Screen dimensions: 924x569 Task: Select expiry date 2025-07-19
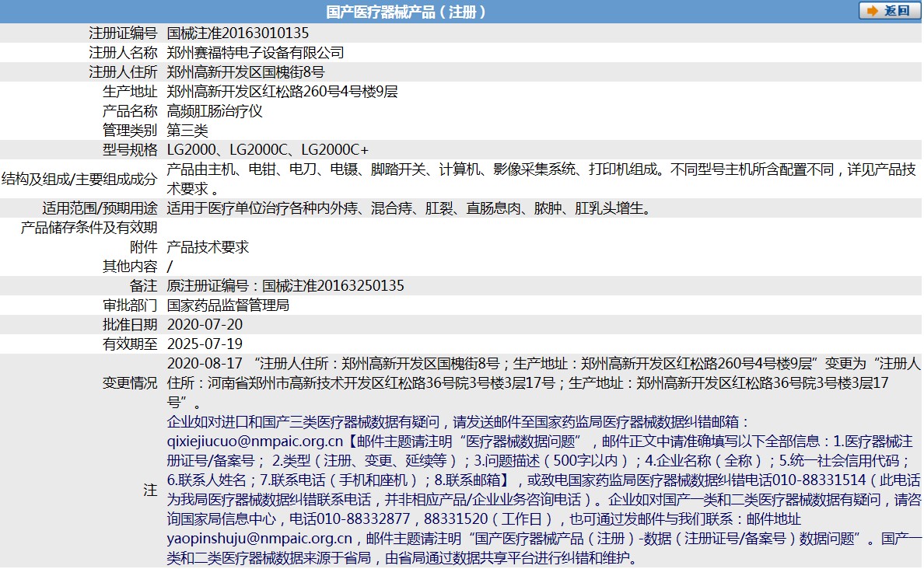click(205, 344)
